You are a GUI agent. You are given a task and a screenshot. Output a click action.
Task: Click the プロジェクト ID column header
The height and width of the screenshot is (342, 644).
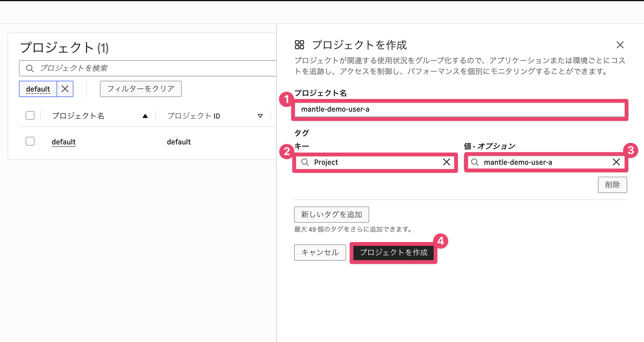tap(194, 116)
